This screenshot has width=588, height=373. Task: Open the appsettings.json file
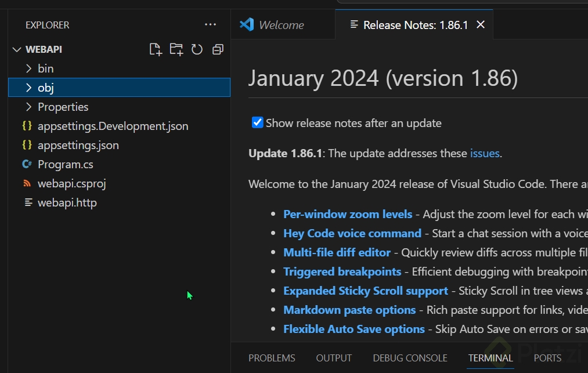pyautogui.click(x=78, y=145)
